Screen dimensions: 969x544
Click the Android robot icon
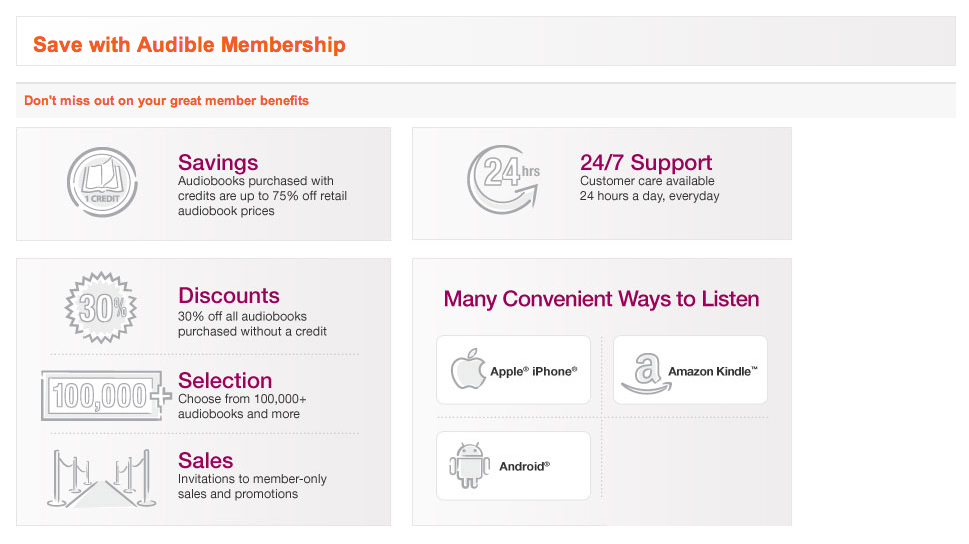(x=468, y=466)
